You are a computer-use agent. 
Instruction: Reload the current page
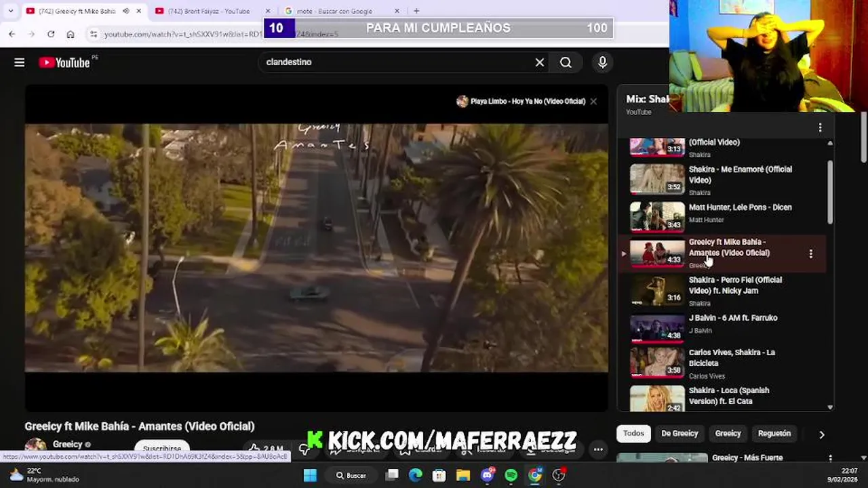point(51,34)
